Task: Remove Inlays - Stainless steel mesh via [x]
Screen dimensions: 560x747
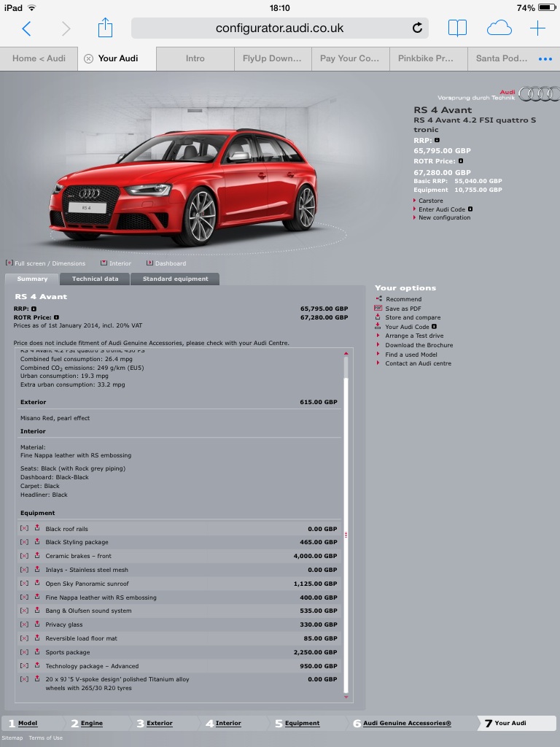Action: 24,570
